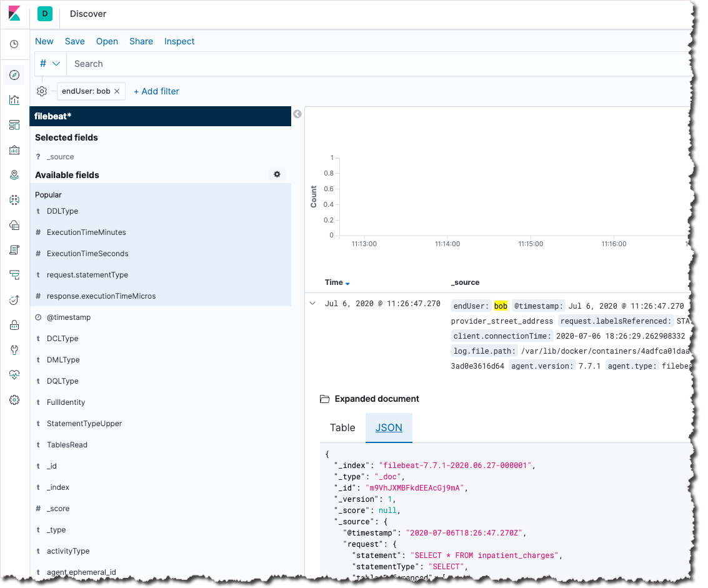Toggle sort order on Time column

tap(347, 283)
